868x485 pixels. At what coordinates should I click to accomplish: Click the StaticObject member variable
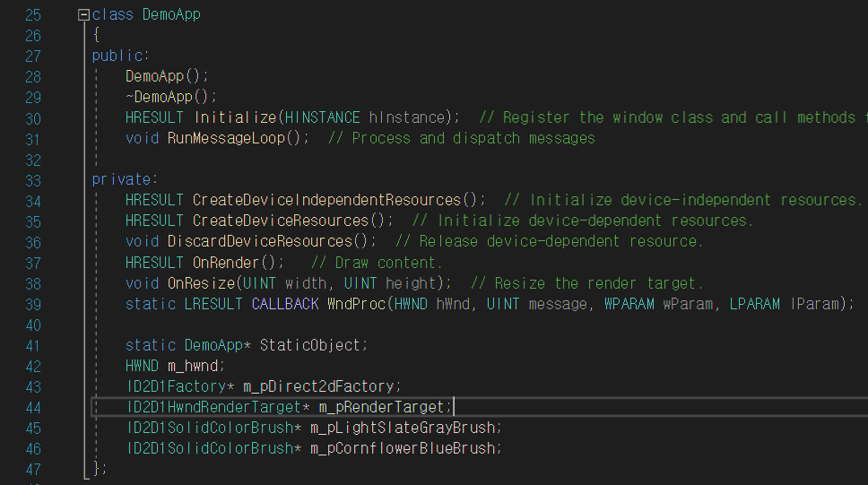(x=310, y=345)
